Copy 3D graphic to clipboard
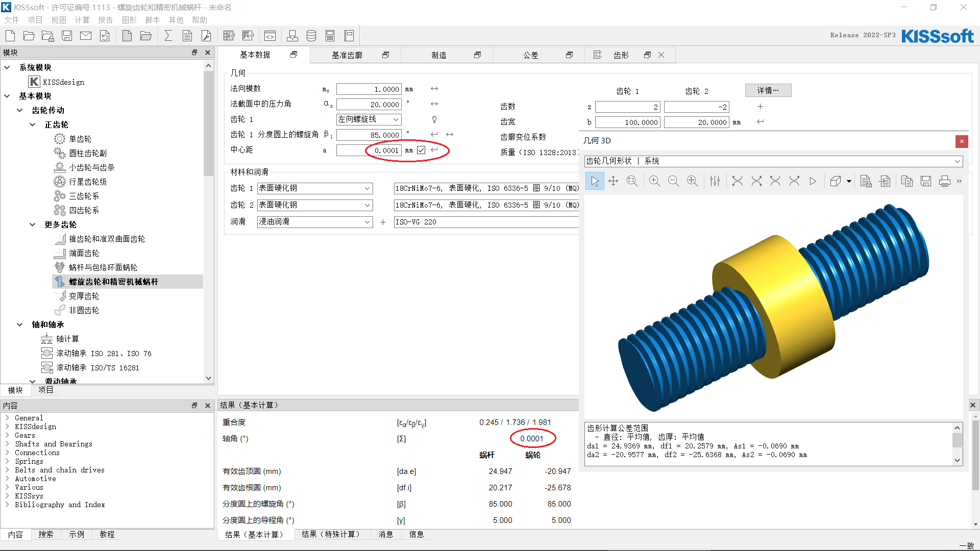Image resolution: width=980 pixels, height=551 pixels. point(907,181)
